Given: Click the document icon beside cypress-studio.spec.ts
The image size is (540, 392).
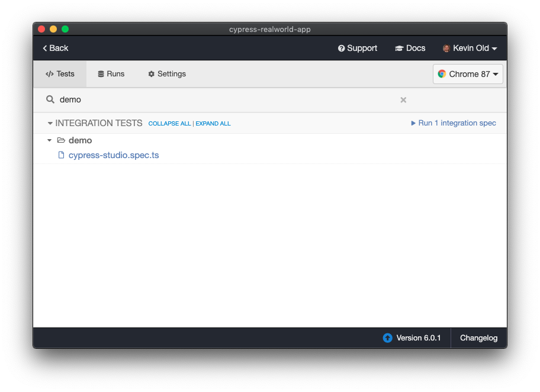Looking at the screenshot, I should [x=61, y=155].
